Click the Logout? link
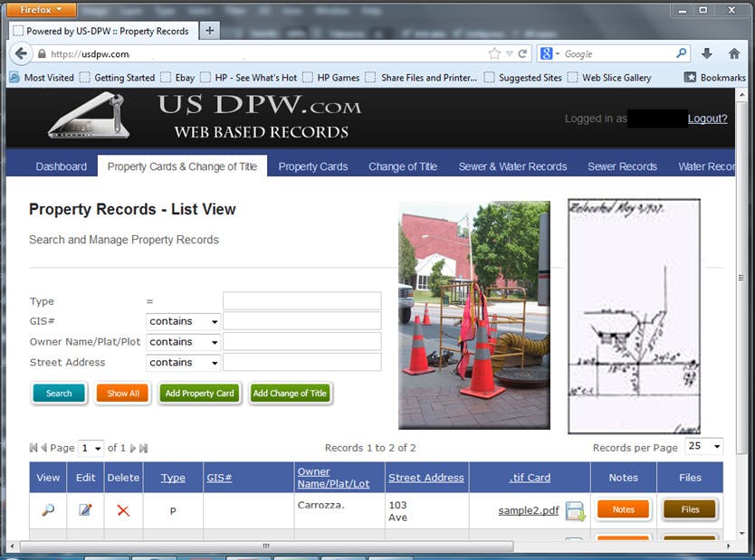 tap(707, 119)
